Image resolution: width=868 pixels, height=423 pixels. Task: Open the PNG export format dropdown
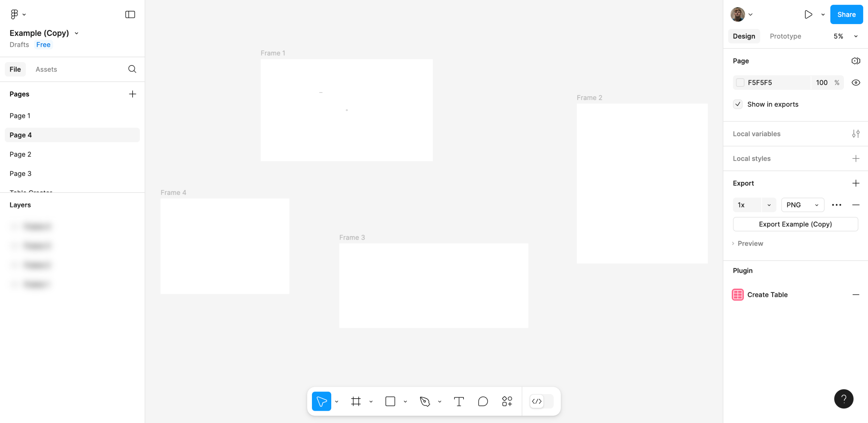[803, 205]
